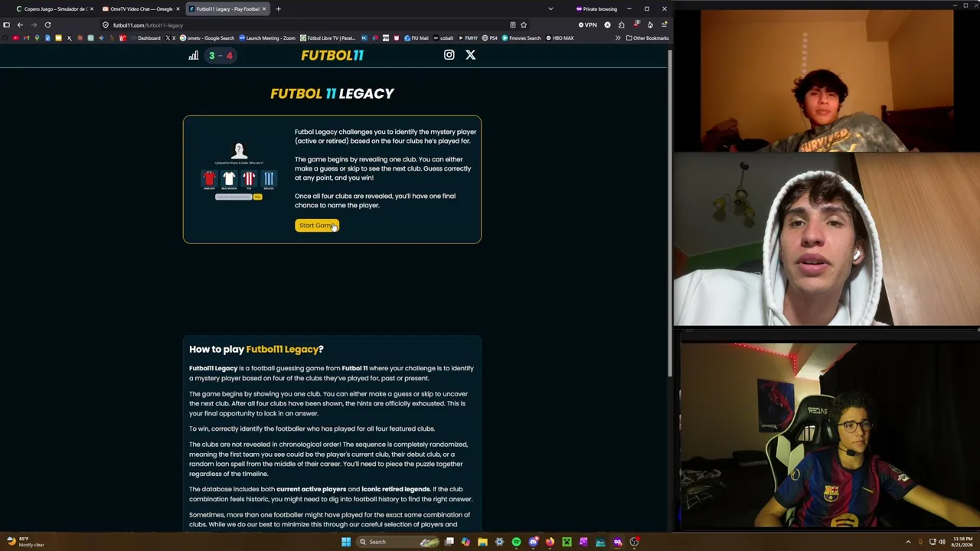Close the OmeTV Video Chat tab
The image size is (980, 551).
tap(178, 9)
